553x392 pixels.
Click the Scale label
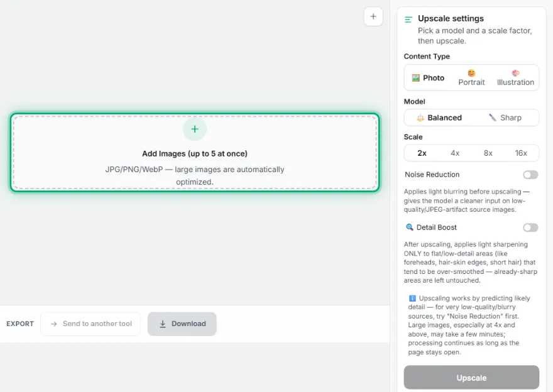pyautogui.click(x=413, y=137)
